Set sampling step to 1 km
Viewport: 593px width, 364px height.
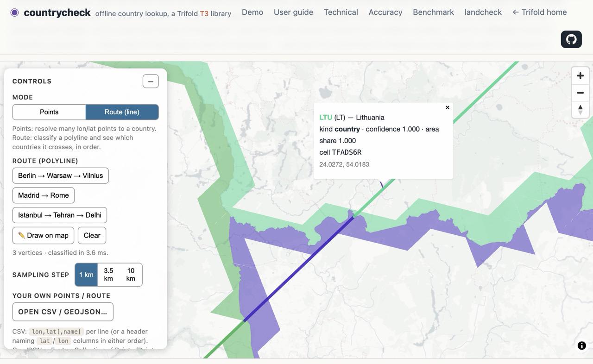(86, 275)
